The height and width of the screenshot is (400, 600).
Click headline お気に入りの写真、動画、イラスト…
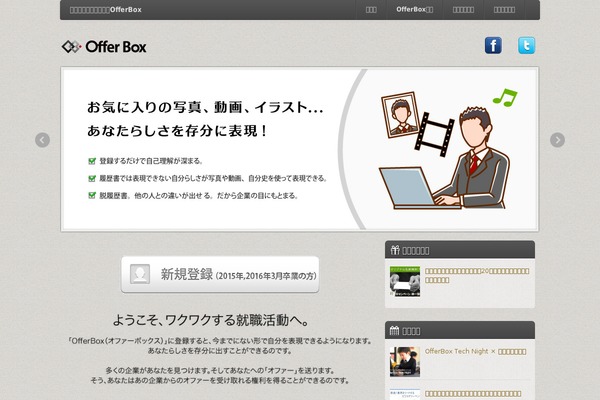205,107
